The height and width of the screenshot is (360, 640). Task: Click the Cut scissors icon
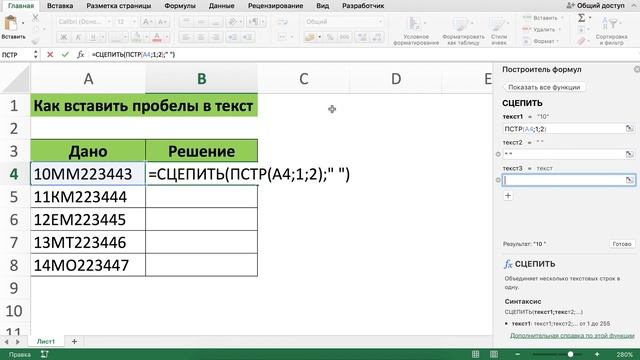click(36, 18)
